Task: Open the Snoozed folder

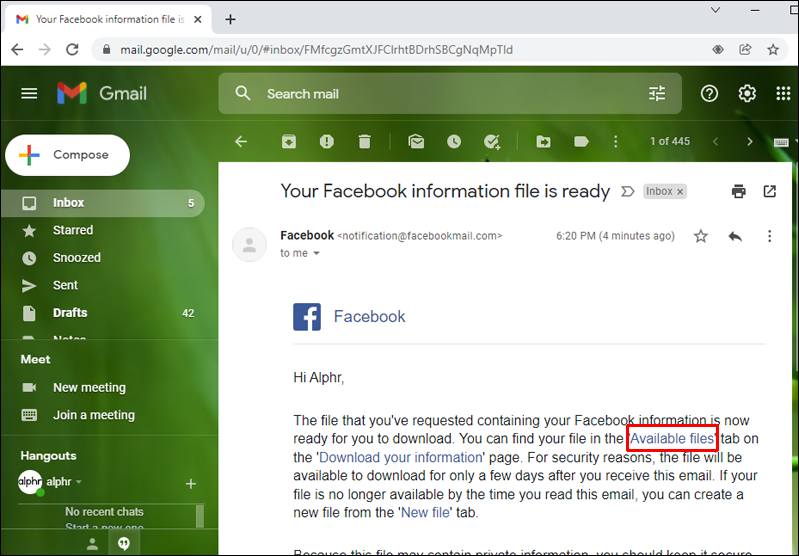Action: pyautogui.click(x=102, y=258)
